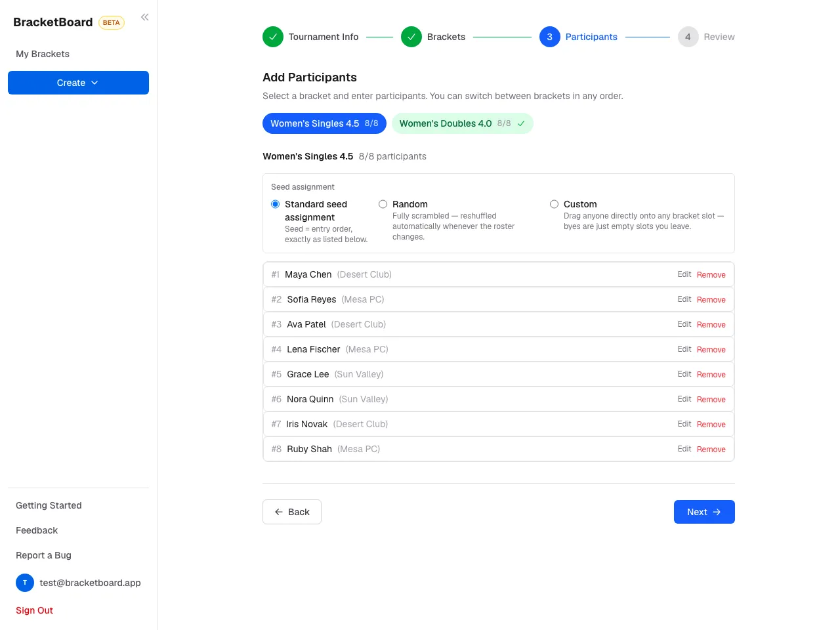Switch to Women's Doubles 4.0 bracket tab
The image size is (840, 630).
462,123
